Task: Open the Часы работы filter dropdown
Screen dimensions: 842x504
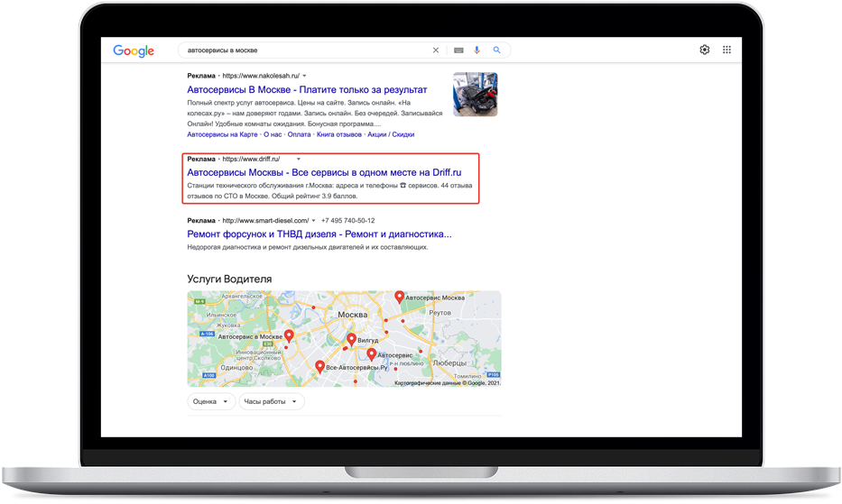Action: [x=272, y=402]
